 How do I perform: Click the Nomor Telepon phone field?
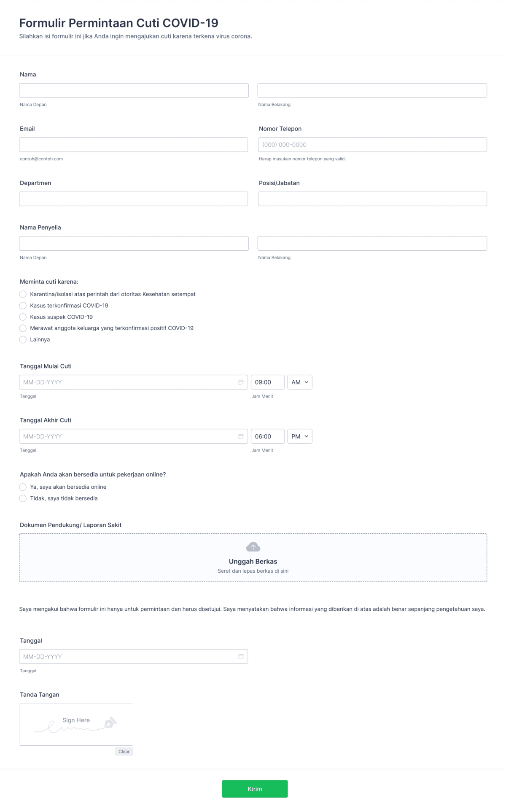click(x=373, y=144)
